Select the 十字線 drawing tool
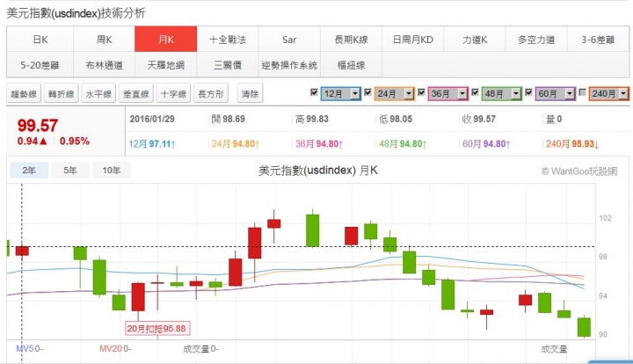 pos(173,93)
